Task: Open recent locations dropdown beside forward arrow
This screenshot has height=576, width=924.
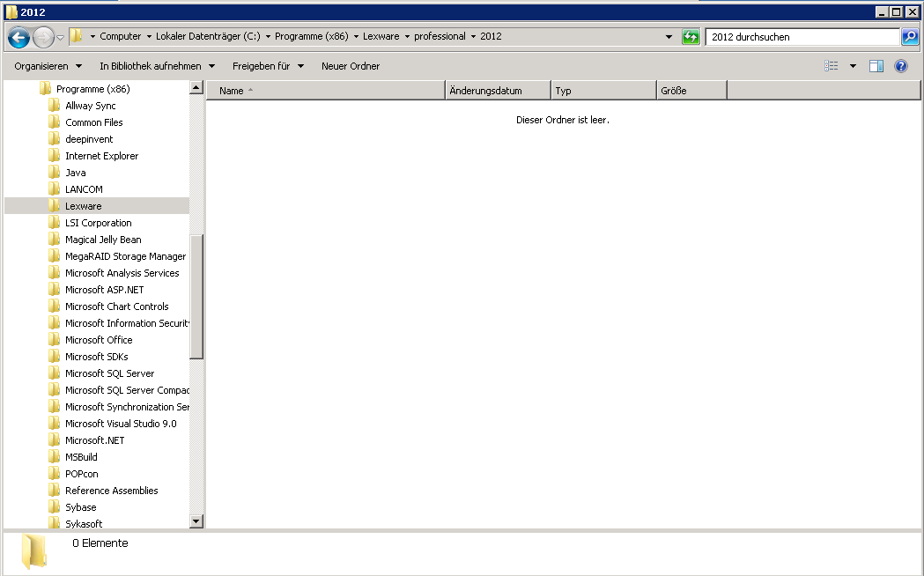Action: tap(60, 38)
